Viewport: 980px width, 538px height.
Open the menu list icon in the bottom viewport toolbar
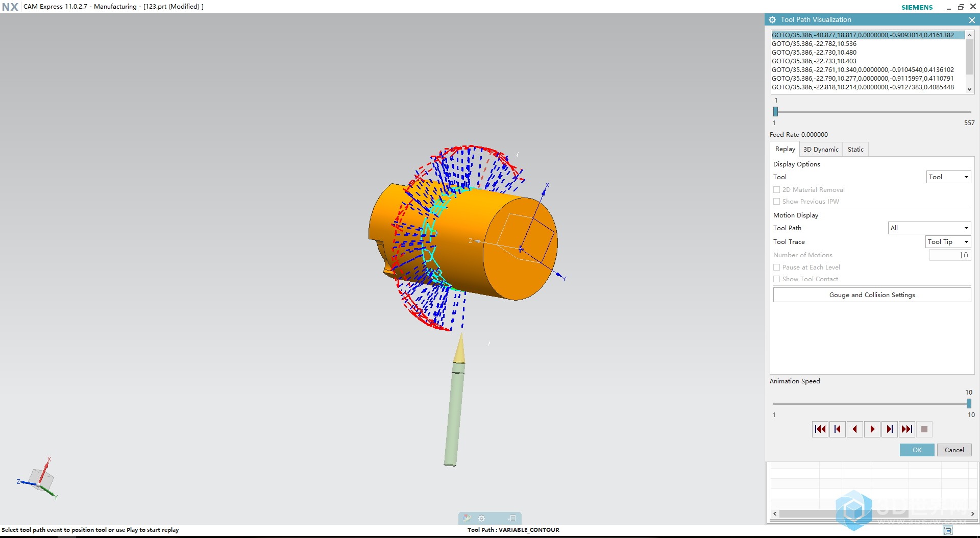[x=511, y=518]
